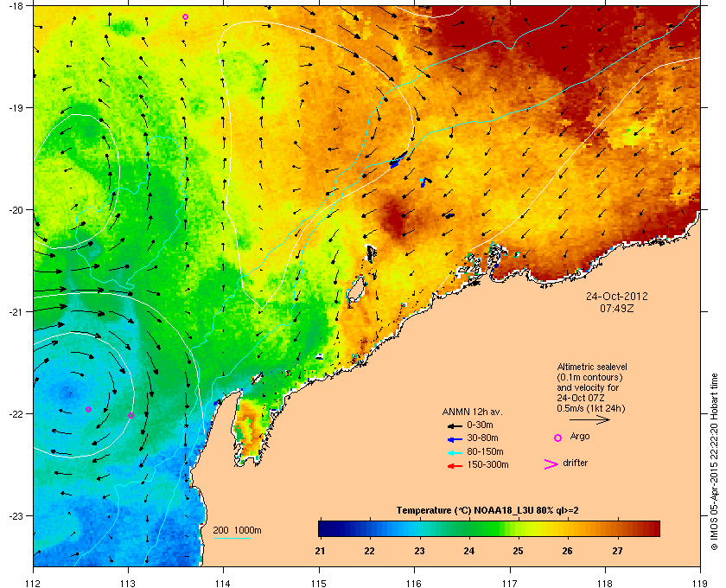
Task: Click the colorbar tick label 26
Action: coord(567,551)
